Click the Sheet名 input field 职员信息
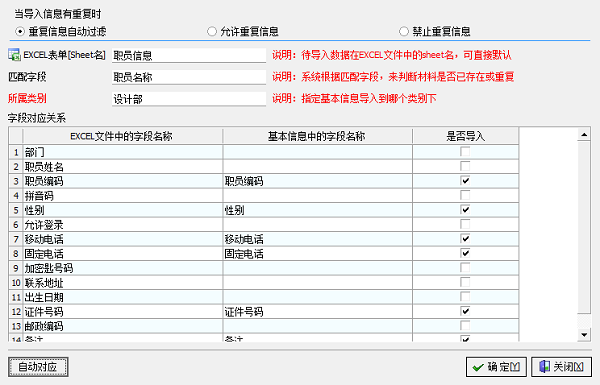Screen dimensions: 600x385 [189, 55]
